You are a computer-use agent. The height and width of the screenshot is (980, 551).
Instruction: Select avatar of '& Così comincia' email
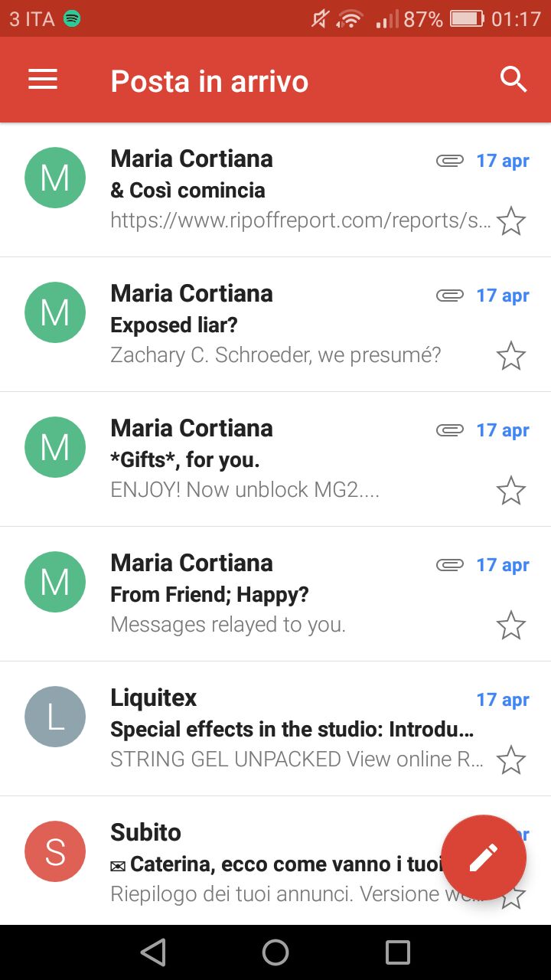click(55, 178)
